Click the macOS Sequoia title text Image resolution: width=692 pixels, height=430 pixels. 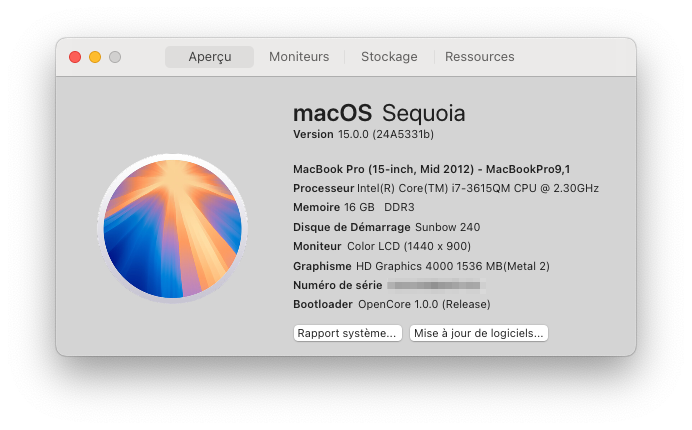click(x=379, y=113)
